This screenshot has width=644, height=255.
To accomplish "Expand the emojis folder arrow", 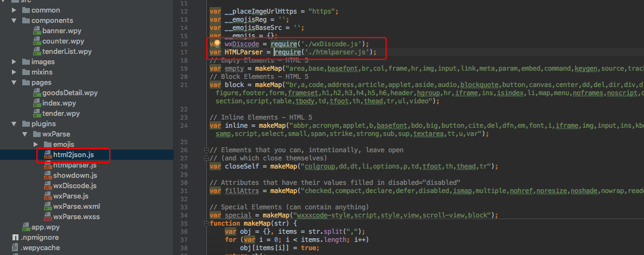I will point(35,145).
